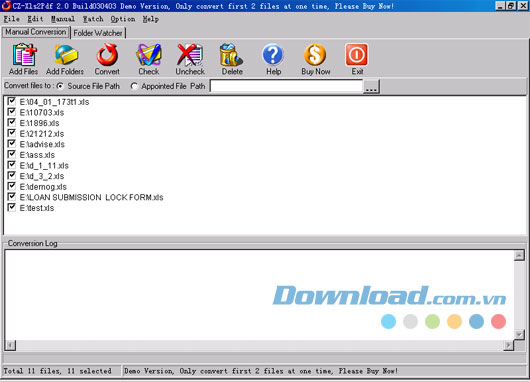
Task: Click the Check all icon
Action: pyautogui.click(x=149, y=55)
